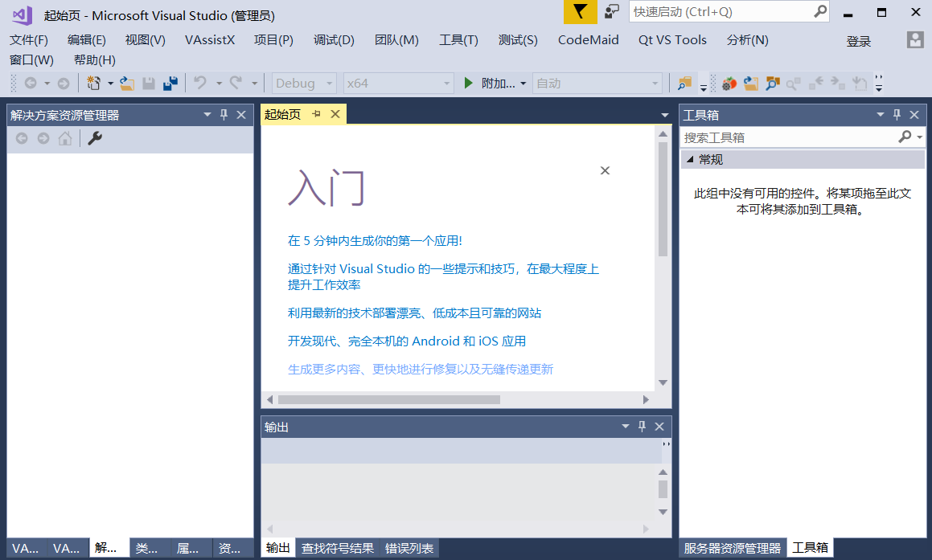Click the green Start debugging arrow

click(x=468, y=83)
